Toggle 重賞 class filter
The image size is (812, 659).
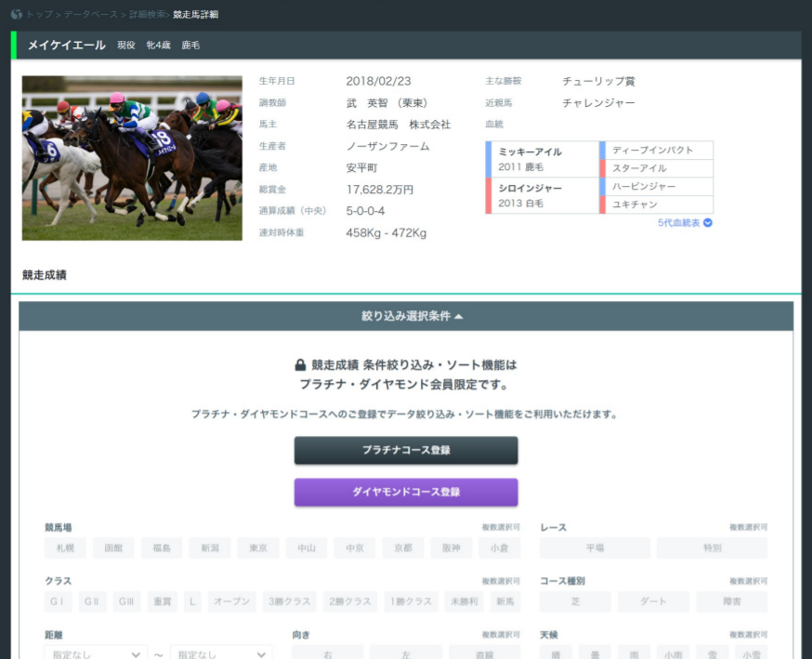(x=163, y=602)
